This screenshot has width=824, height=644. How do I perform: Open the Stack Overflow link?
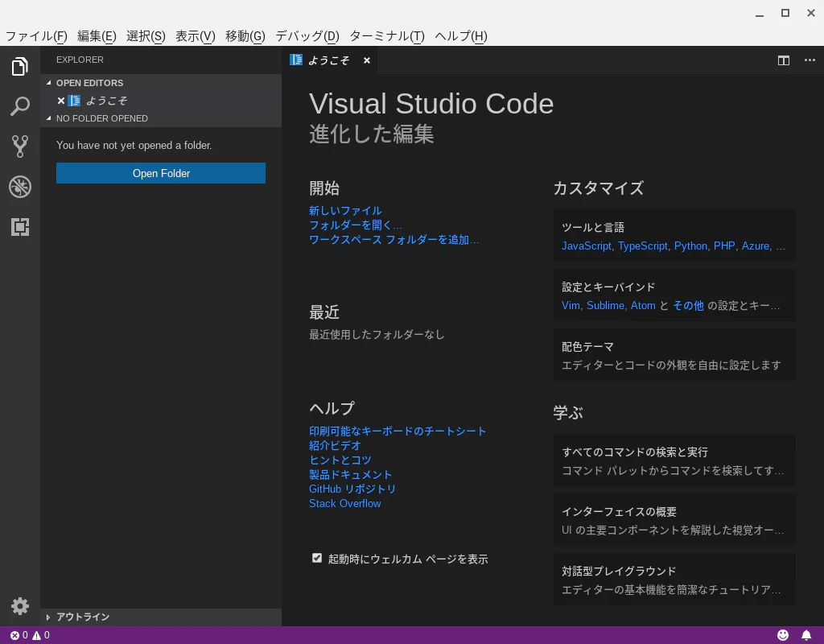pos(344,503)
